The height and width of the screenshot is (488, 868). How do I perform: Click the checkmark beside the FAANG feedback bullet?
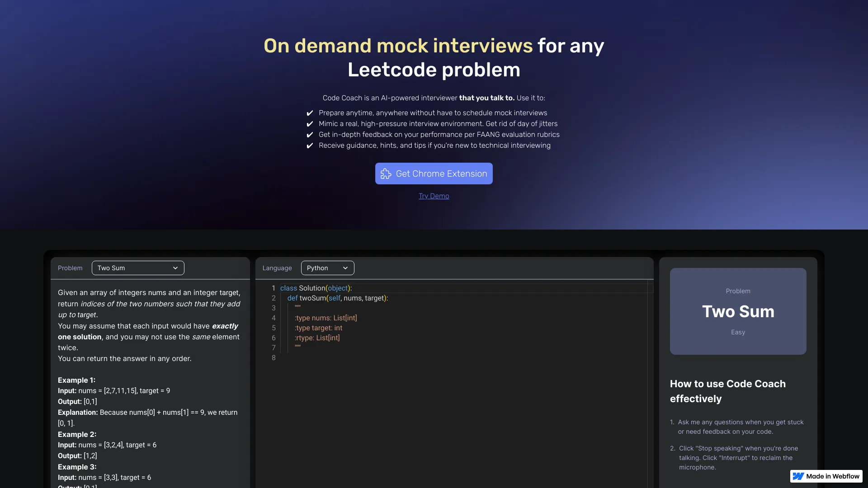coord(310,135)
